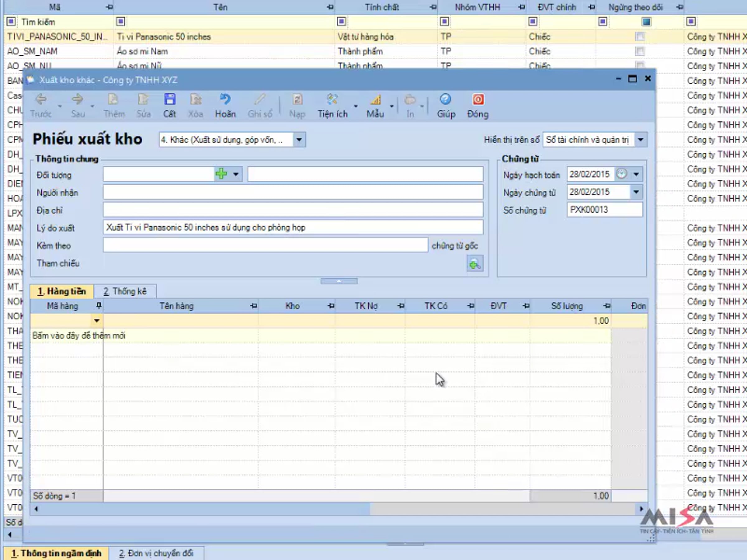Click the Tham chiếu add reference icon
This screenshot has height=560, width=747.
point(475,264)
